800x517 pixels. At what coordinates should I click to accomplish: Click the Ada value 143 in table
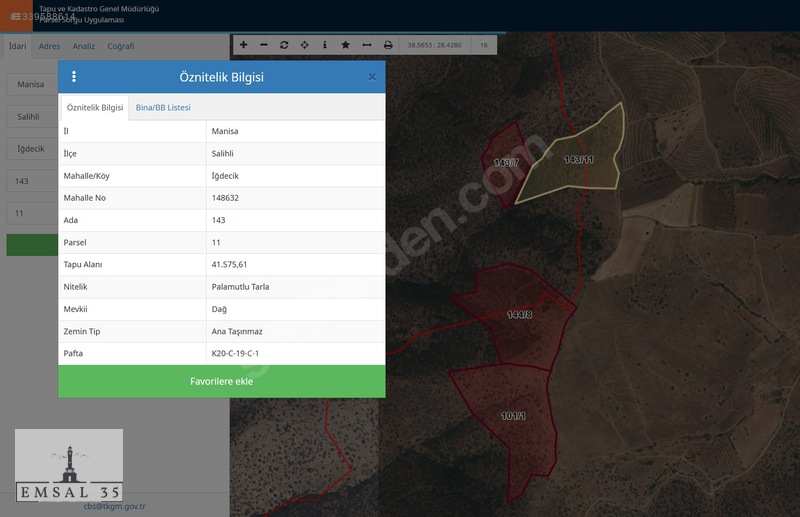click(218, 220)
